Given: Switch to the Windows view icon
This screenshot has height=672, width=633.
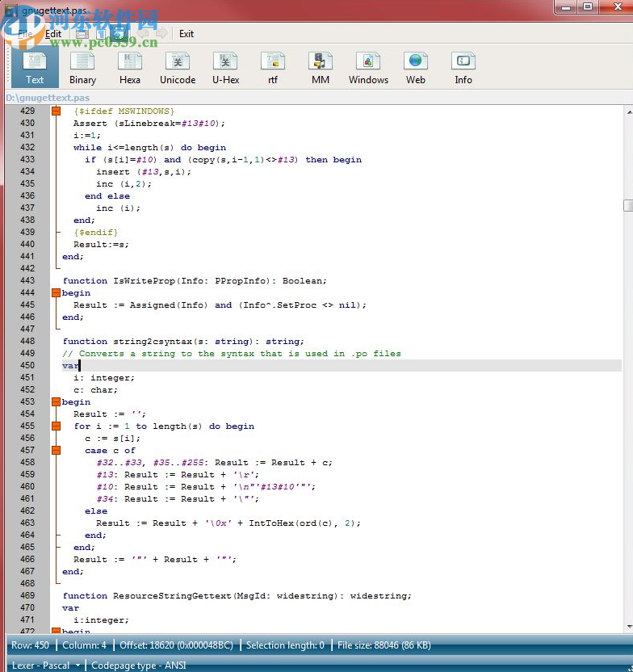Looking at the screenshot, I should 368,68.
